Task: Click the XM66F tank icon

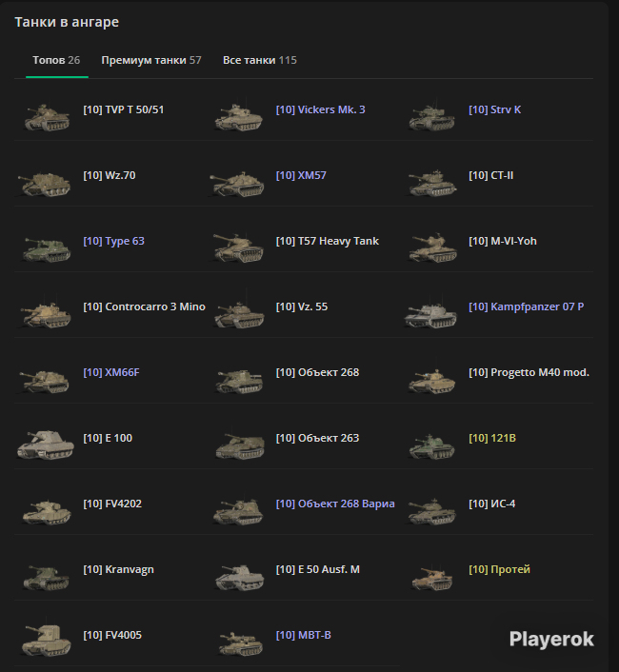Action: [44, 381]
